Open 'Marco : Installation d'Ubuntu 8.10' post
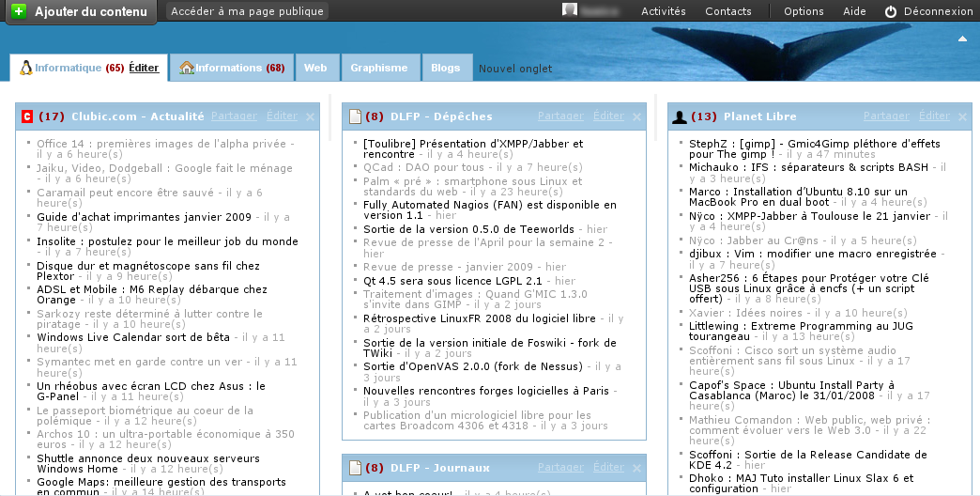This screenshot has width=980, height=496. coord(798,196)
